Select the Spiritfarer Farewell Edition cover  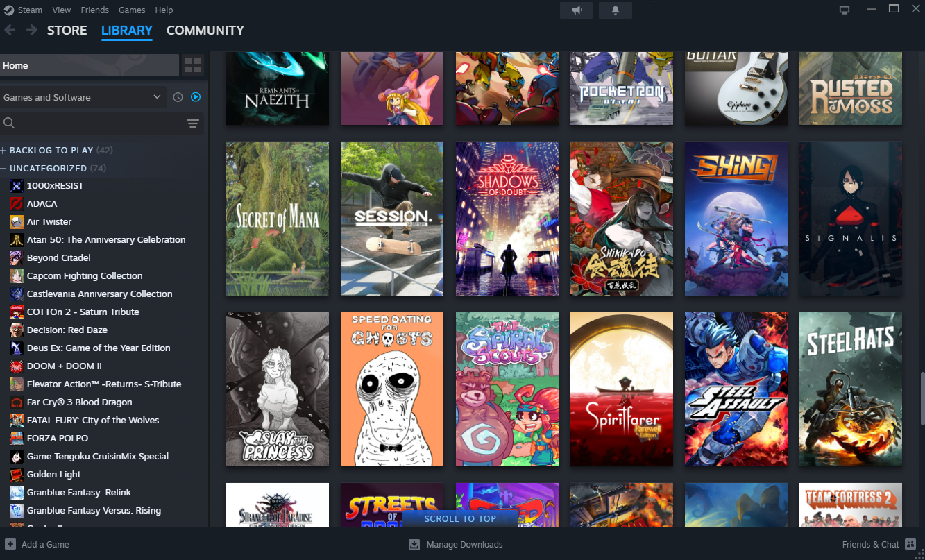pos(622,389)
